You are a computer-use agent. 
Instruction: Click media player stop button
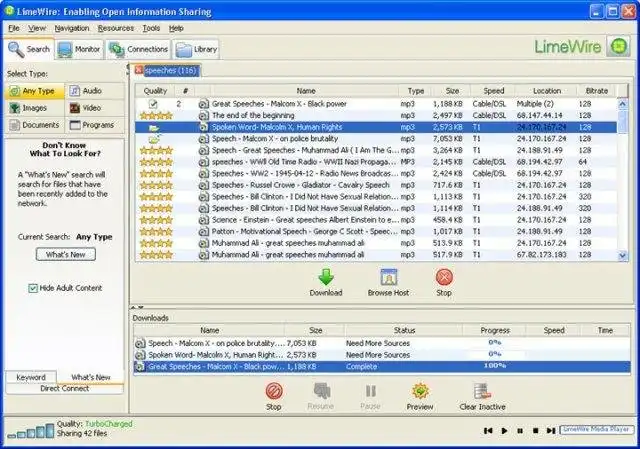pyautogui.click(x=536, y=431)
